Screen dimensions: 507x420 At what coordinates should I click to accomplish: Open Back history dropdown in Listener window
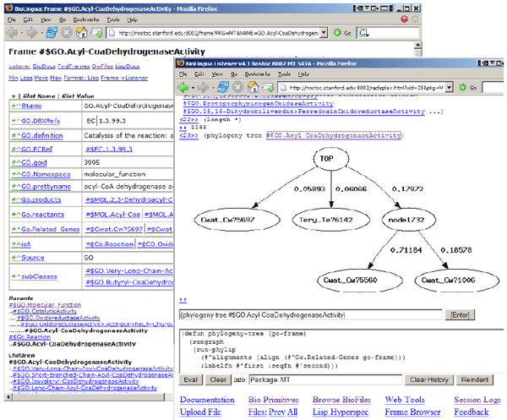[x=193, y=88]
